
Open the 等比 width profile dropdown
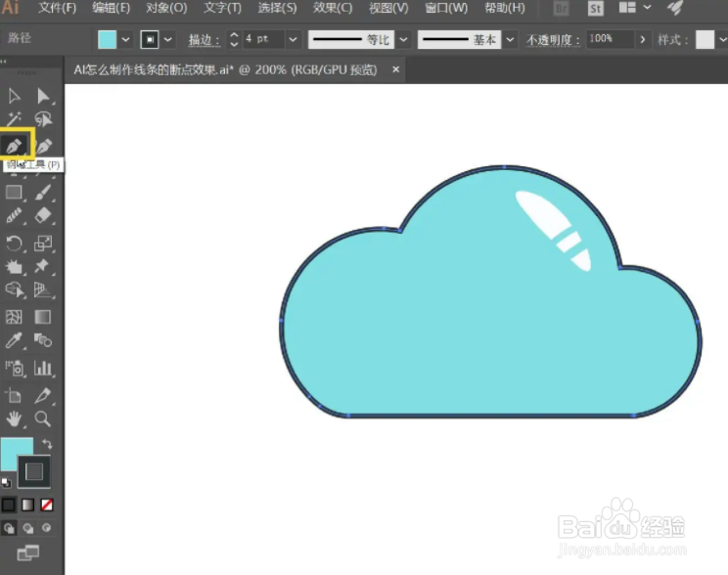tap(403, 40)
